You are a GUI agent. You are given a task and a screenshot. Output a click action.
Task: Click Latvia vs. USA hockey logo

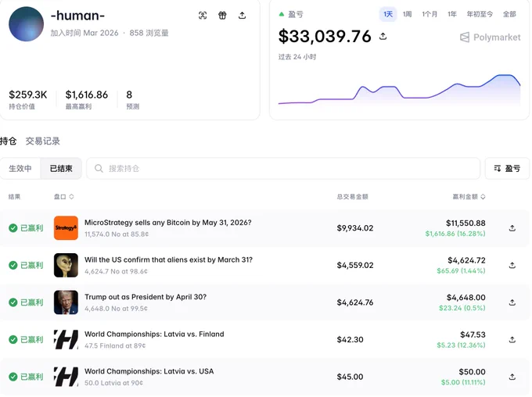[x=66, y=377]
